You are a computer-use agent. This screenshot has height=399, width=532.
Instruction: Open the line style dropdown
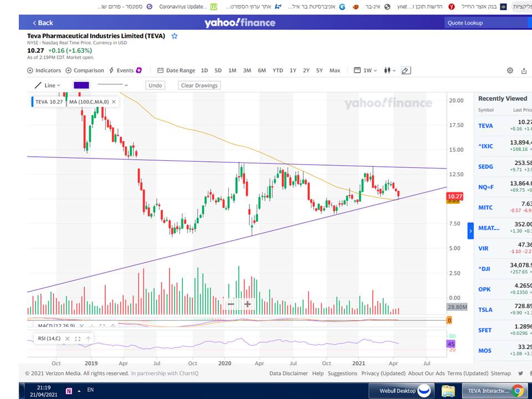click(112, 85)
